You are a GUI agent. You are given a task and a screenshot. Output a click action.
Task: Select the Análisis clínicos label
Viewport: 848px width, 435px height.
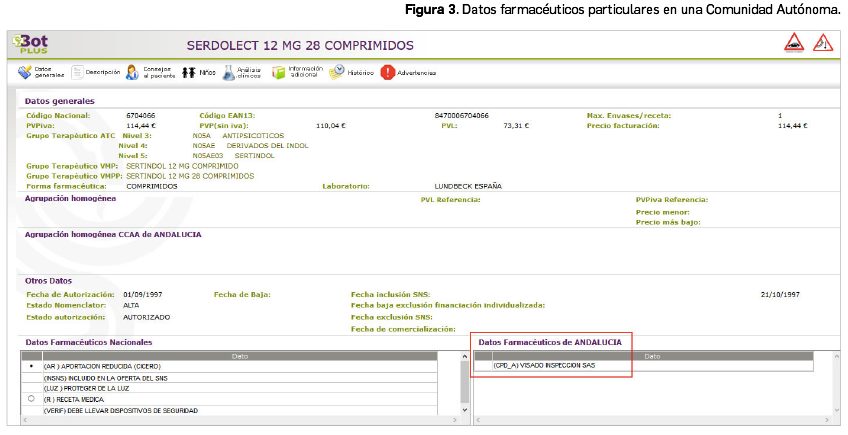point(249,72)
